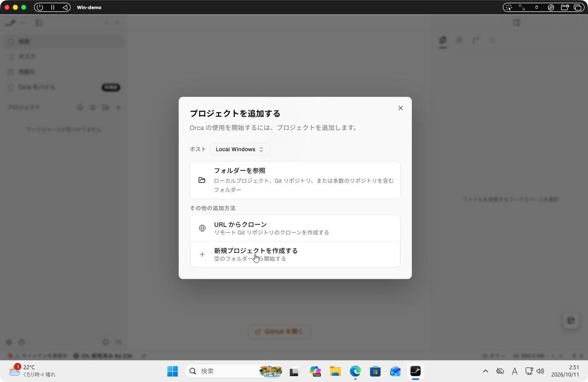Choose 新規プロジェクトを作成する option
This screenshot has width=588, height=382.
point(295,255)
